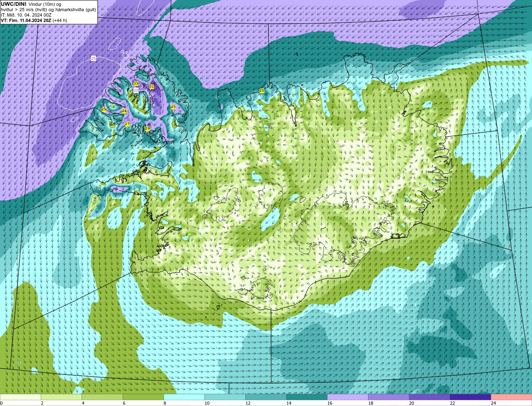Select the 20–22 m/s violet legend swatch
532x406 pixels.
tap(430, 397)
